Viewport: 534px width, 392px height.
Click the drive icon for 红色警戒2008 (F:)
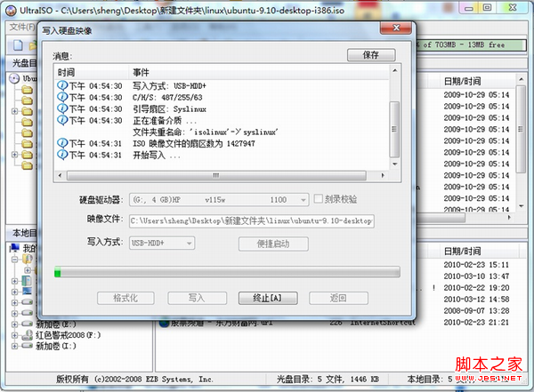click(x=28, y=335)
